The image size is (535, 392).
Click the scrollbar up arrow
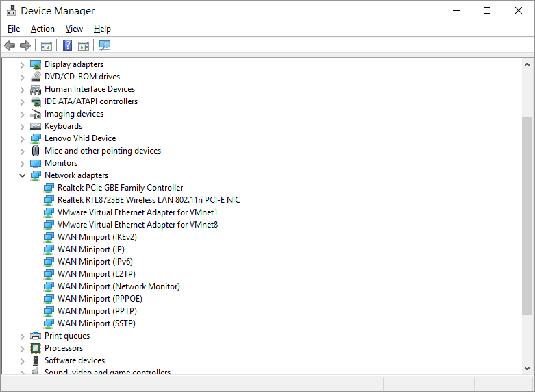[527, 64]
